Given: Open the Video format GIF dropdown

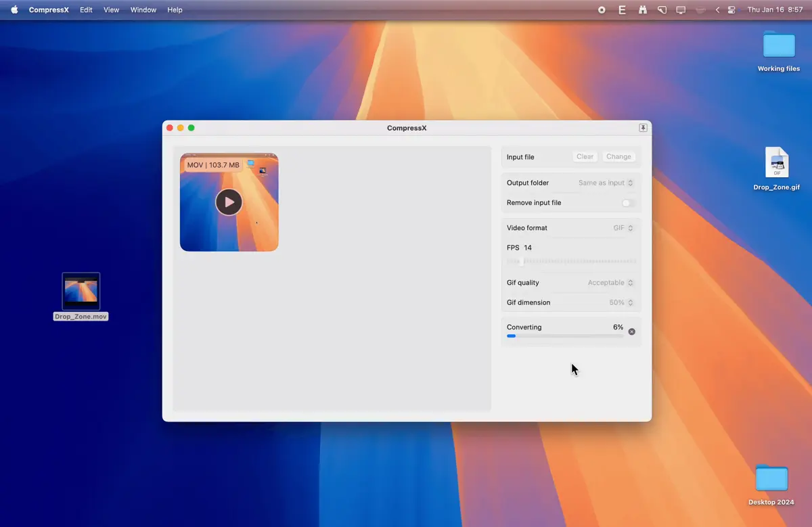Looking at the screenshot, I should (x=623, y=228).
